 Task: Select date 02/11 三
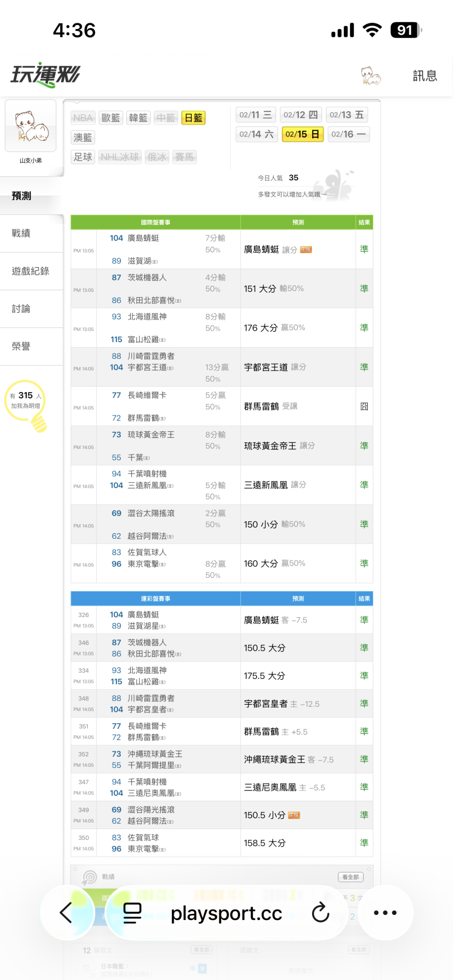point(255,115)
